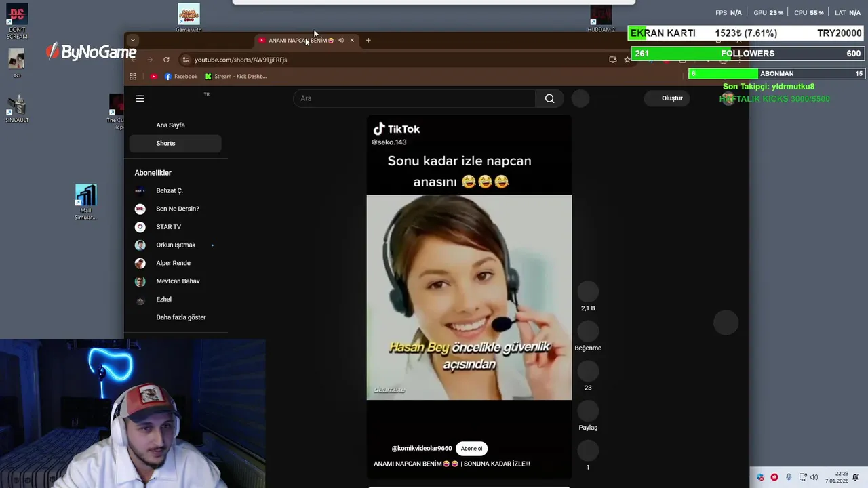Click the short's video to pause it
Viewport: 868px width, 488px height.
pos(469,297)
